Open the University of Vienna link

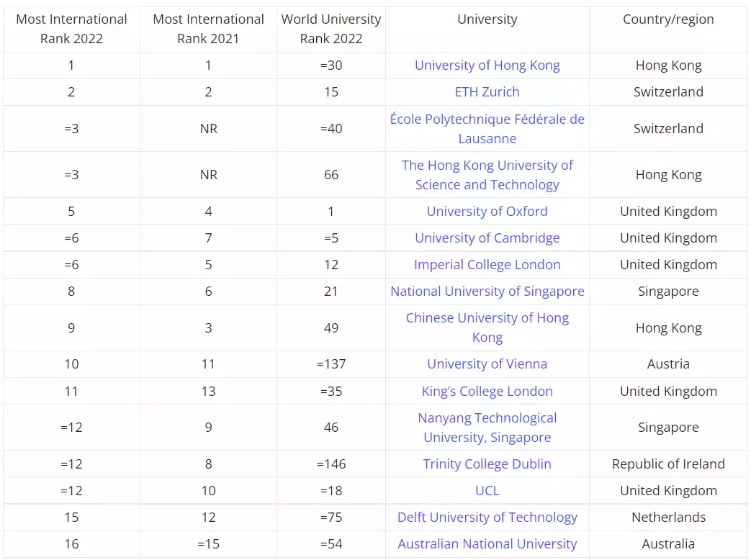[x=487, y=364]
